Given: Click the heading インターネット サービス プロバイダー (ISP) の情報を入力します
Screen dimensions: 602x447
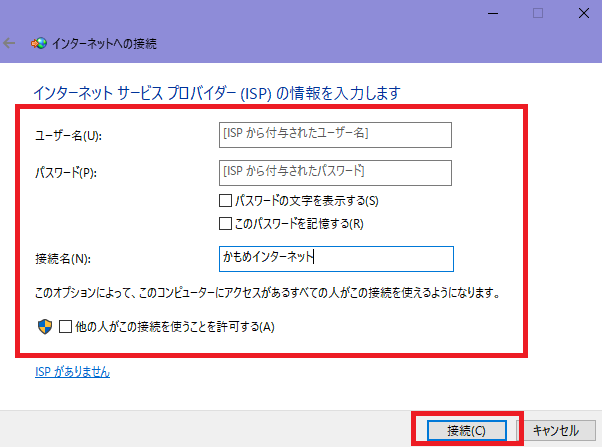Looking at the screenshot, I should pos(217,93).
